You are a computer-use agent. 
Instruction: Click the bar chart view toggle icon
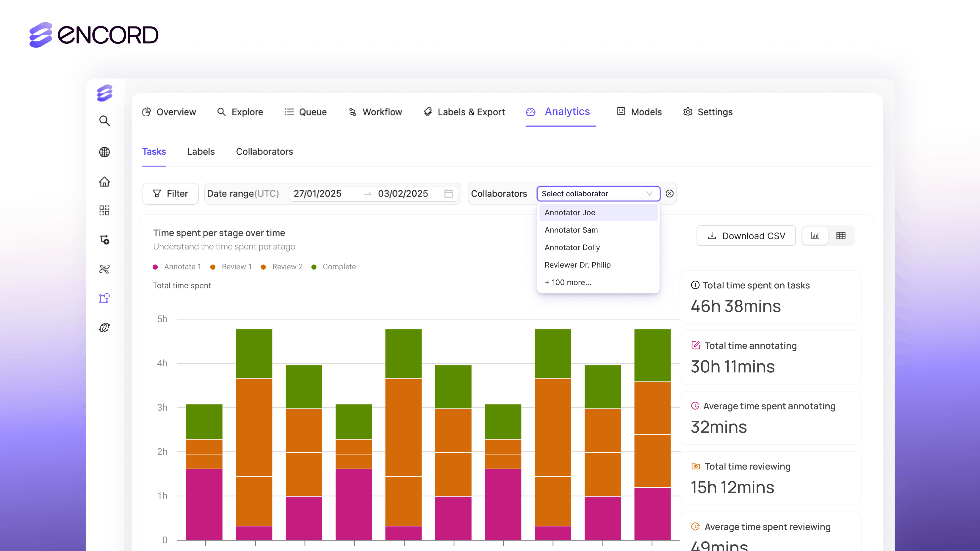click(x=816, y=236)
